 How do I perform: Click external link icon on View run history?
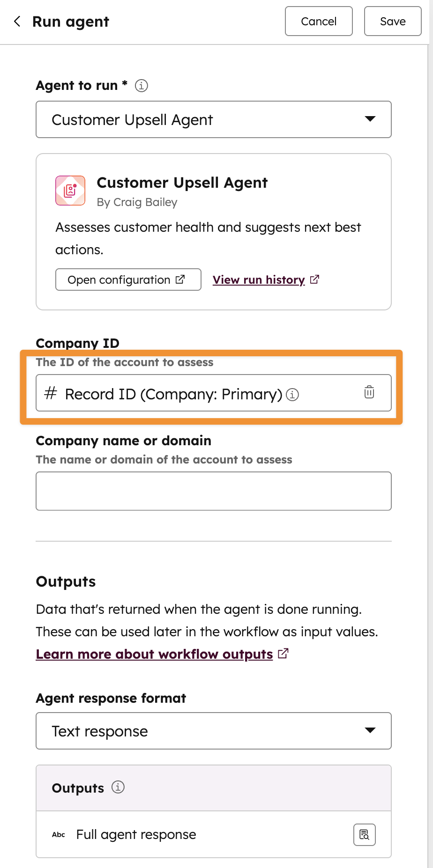coord(314,279)
